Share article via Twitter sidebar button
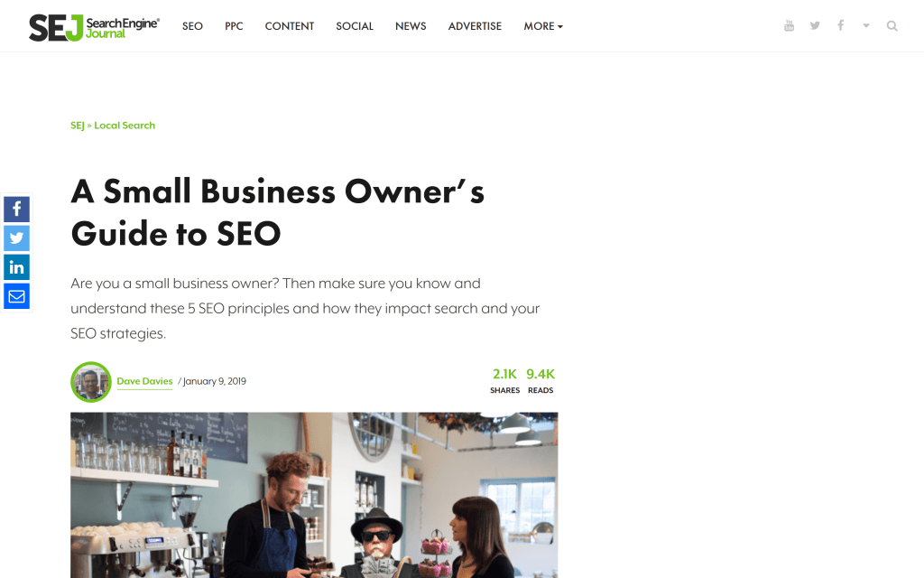 [16, 238]
